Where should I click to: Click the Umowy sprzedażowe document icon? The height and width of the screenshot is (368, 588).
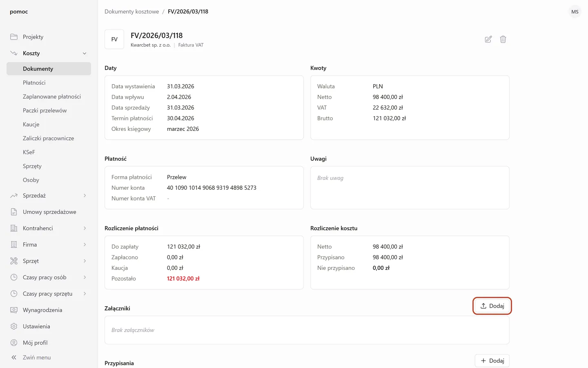click(x=14, y=212)
